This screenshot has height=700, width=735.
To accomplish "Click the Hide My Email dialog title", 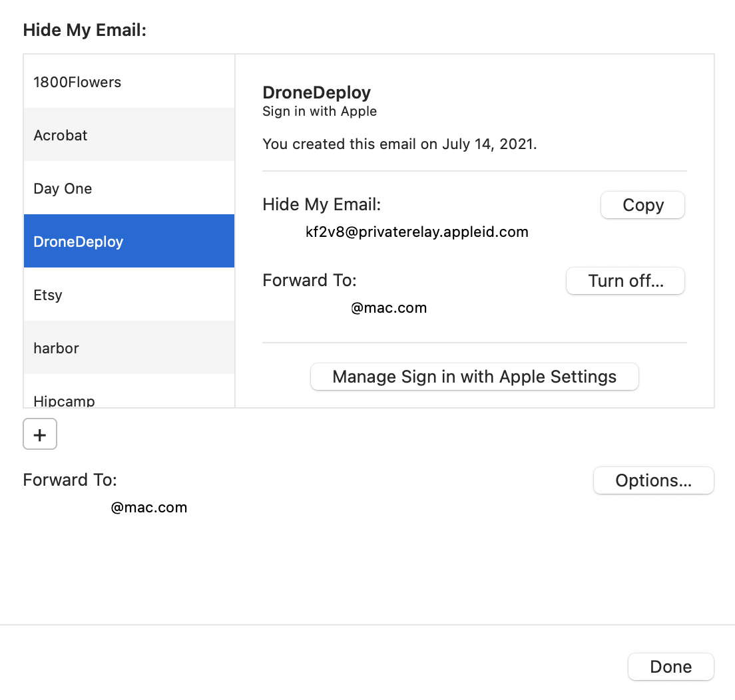I will [x=85, y=30].
